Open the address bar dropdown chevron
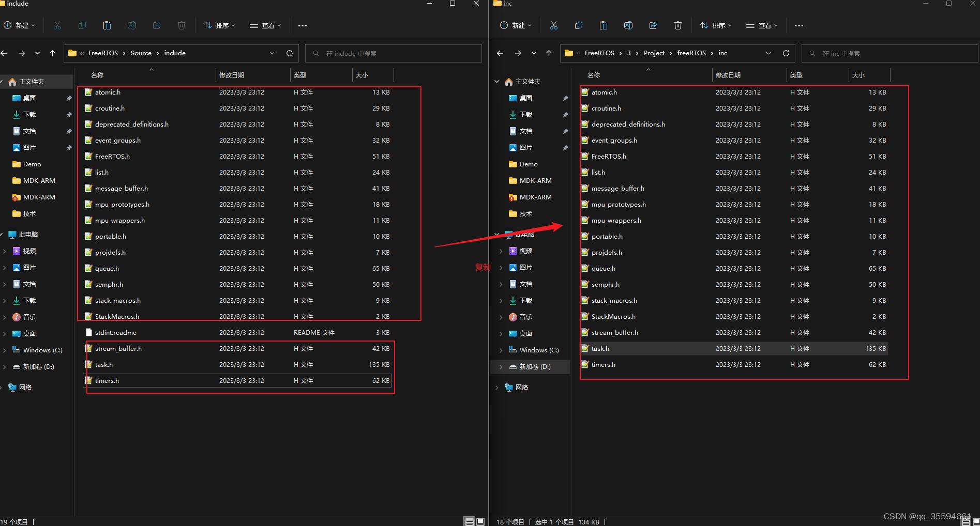The image size is (980, 526). point(272,53)
